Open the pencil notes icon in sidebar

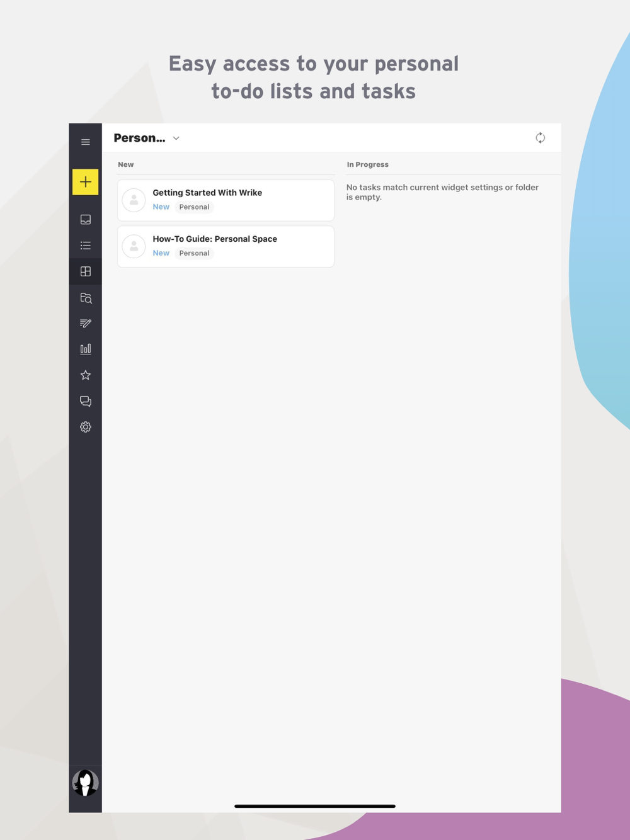coord(86,323)
